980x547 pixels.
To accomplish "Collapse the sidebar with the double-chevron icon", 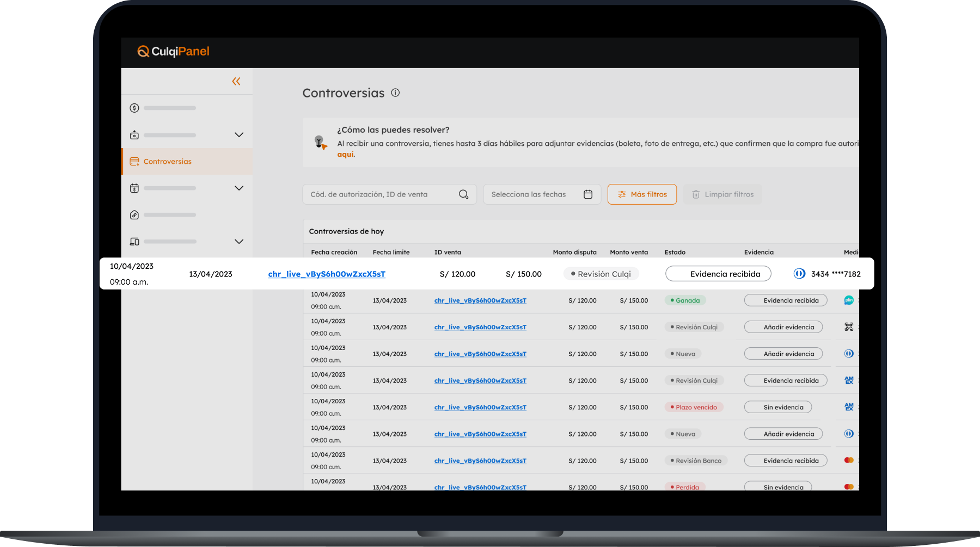I will pos(236,82).
